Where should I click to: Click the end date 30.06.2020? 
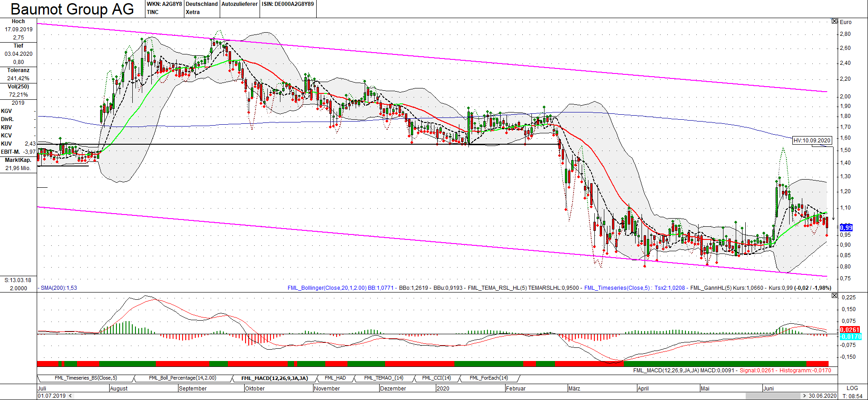pos(823,396)
